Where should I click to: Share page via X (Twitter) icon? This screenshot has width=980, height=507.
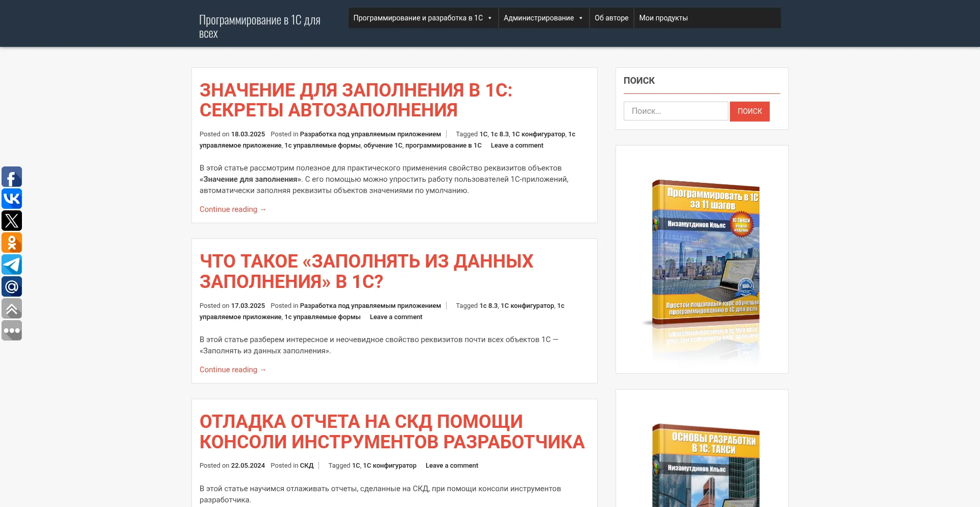pyautogui.click(x=12, y=221)
